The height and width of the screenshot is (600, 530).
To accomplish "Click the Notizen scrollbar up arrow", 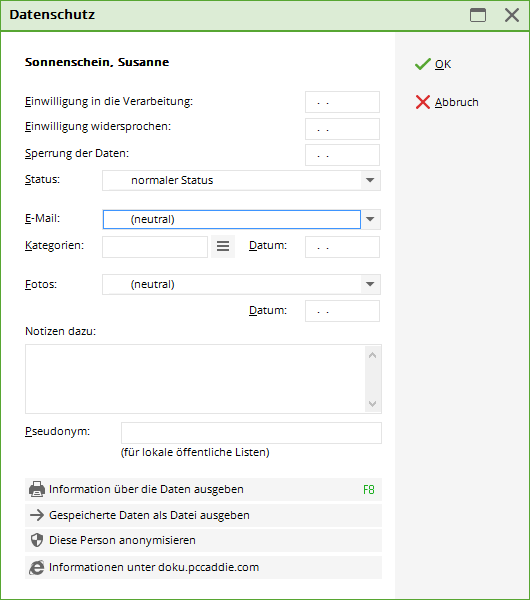I will (x=373, y=355).
